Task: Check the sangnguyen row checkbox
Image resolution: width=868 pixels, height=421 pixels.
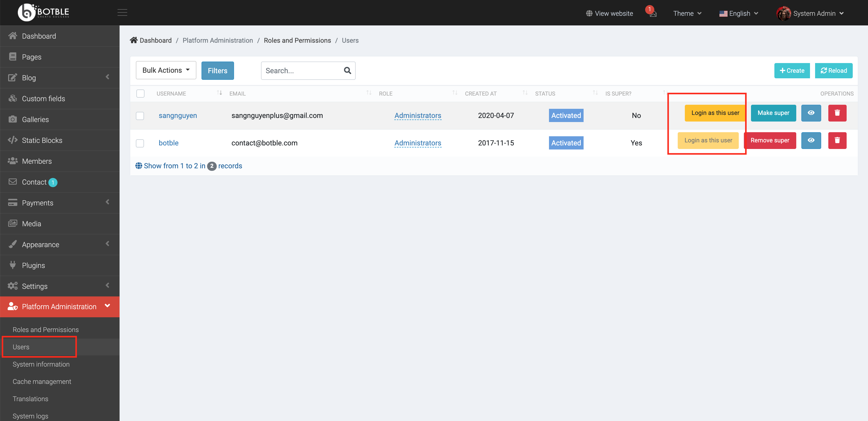Action: pyautogui.click(x=140, y=115)
